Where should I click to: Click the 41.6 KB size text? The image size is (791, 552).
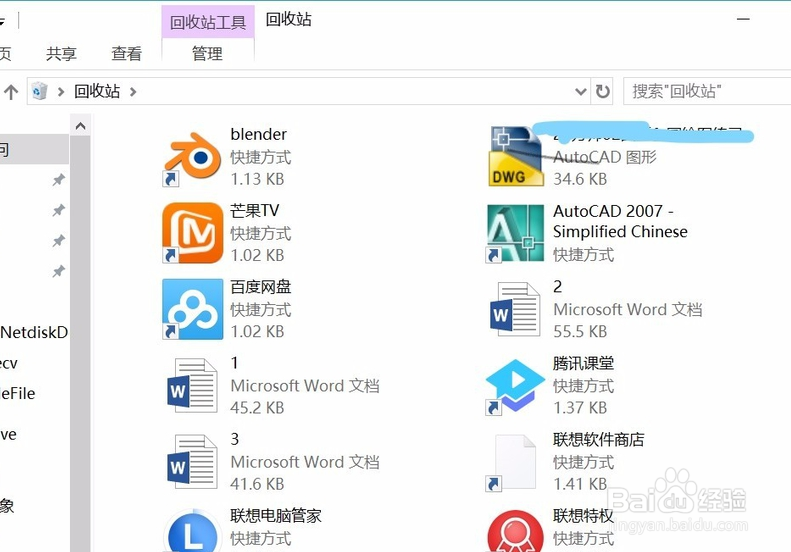257,483
